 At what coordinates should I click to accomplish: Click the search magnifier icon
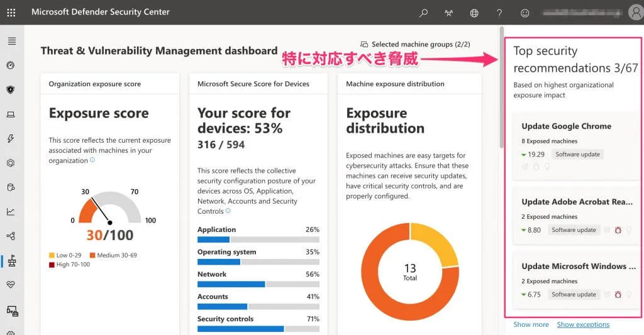(423, 13)
